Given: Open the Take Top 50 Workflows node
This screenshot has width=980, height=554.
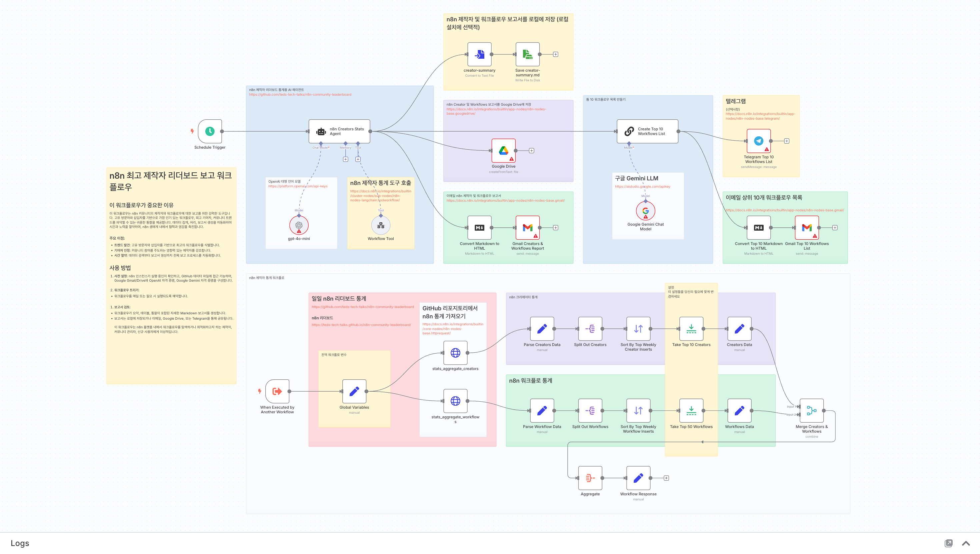Looking at the screenshot, I should point(691,411).
